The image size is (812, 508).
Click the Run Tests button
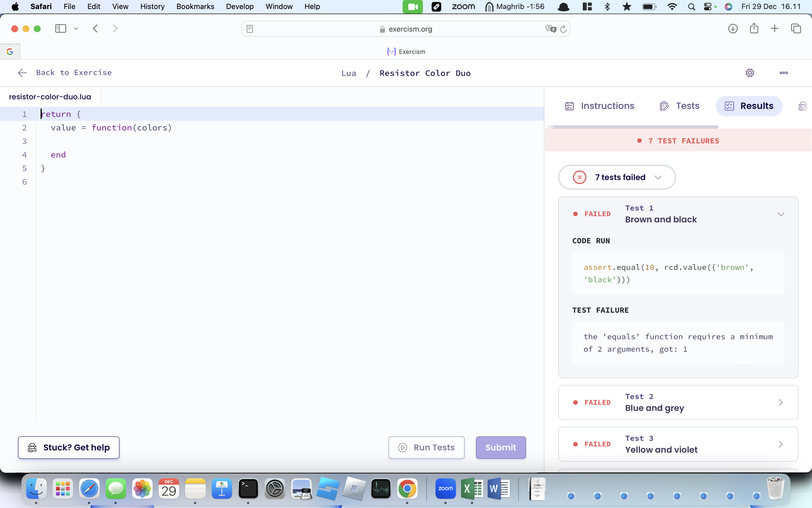[x=427, y=448]
